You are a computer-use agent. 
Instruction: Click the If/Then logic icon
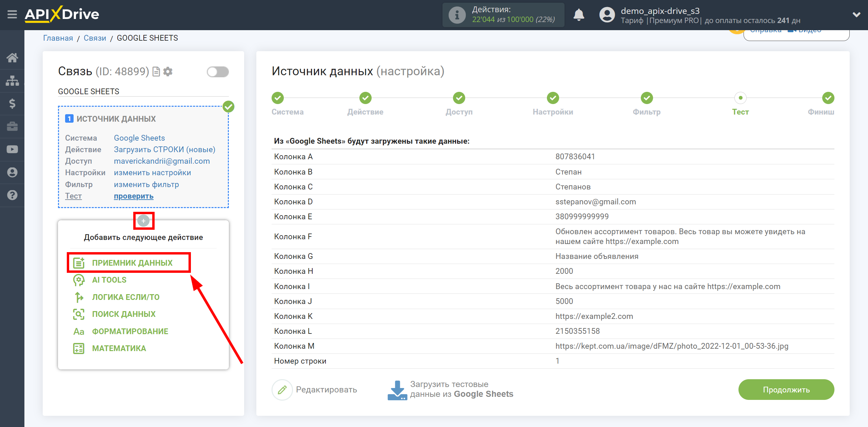click(x=79, y=297)
